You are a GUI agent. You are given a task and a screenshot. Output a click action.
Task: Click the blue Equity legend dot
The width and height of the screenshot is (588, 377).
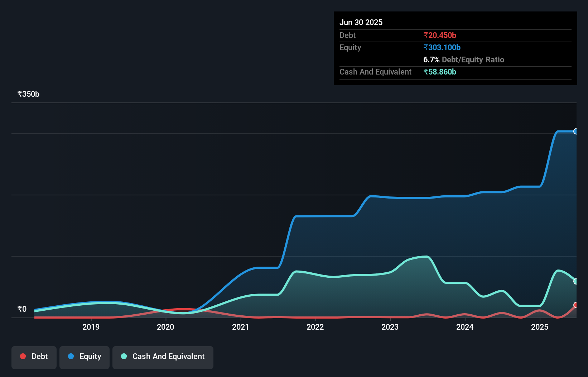[x=71, y=356]
